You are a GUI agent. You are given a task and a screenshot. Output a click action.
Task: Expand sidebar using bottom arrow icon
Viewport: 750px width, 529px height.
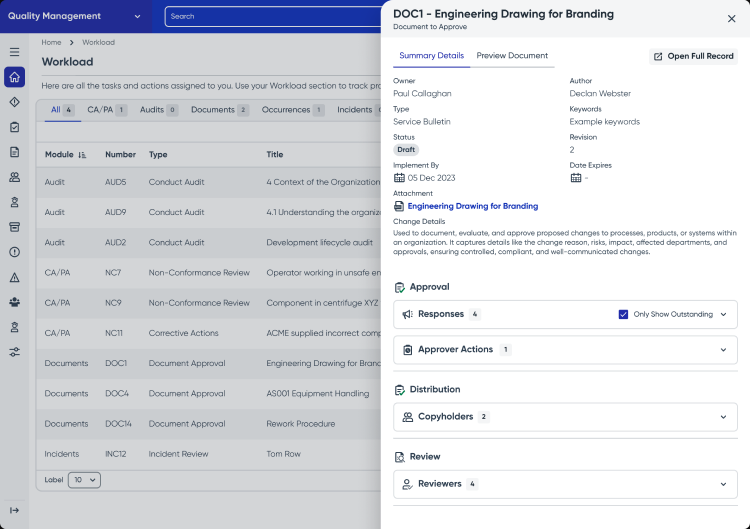(14, 510)
